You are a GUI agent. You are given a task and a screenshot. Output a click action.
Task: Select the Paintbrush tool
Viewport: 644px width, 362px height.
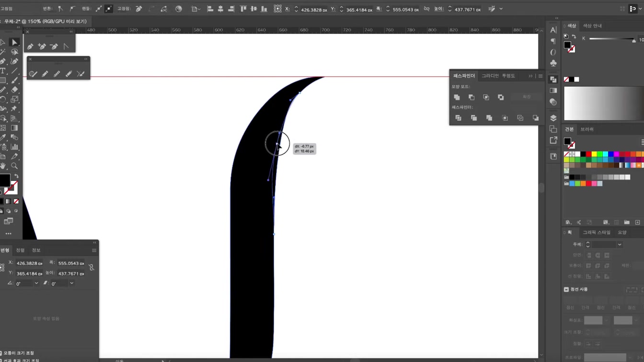pos(14,80)
